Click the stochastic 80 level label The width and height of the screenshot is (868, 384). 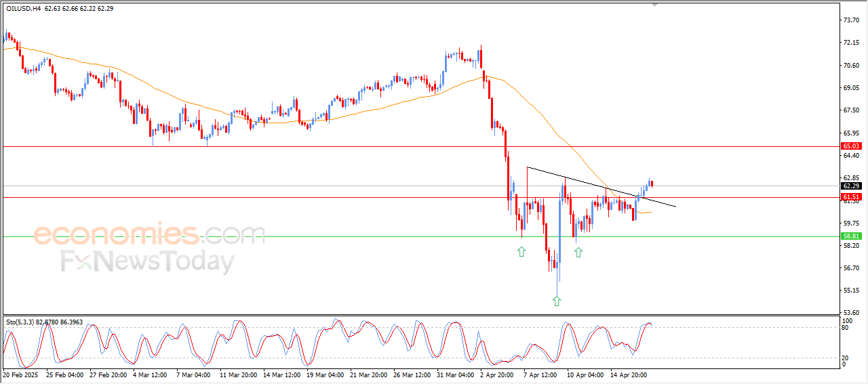[846, 328]
